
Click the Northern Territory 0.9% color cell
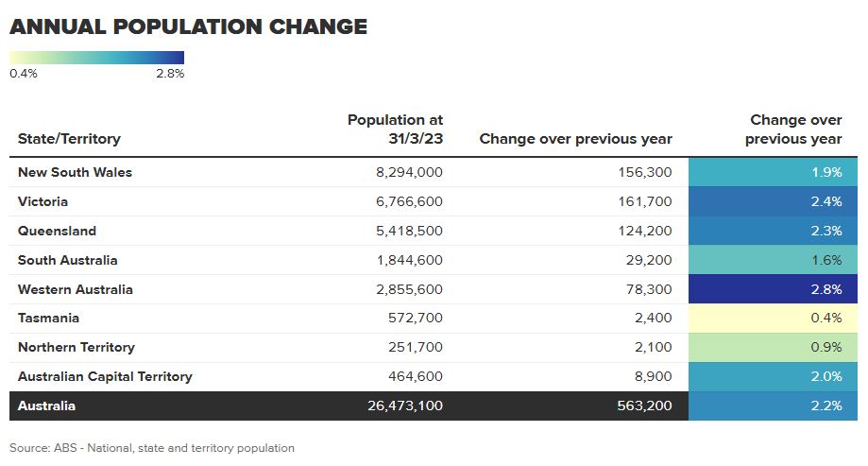pos(773,348)
